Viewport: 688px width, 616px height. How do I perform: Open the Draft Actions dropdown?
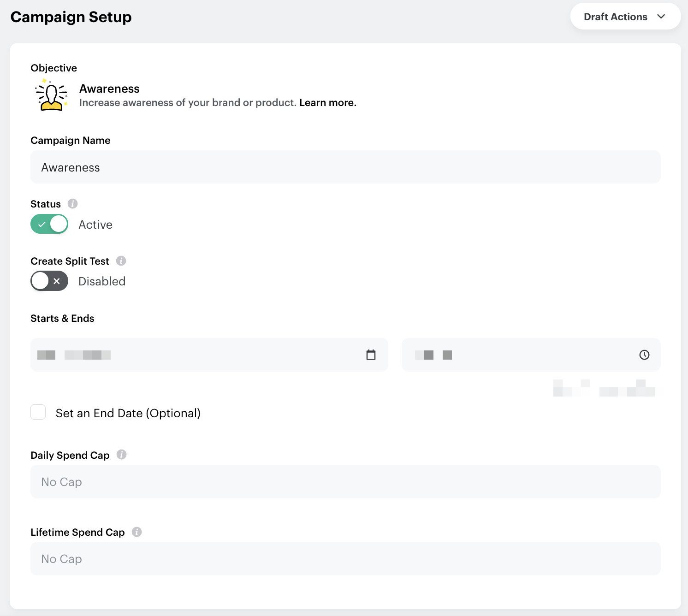[625, 17]
